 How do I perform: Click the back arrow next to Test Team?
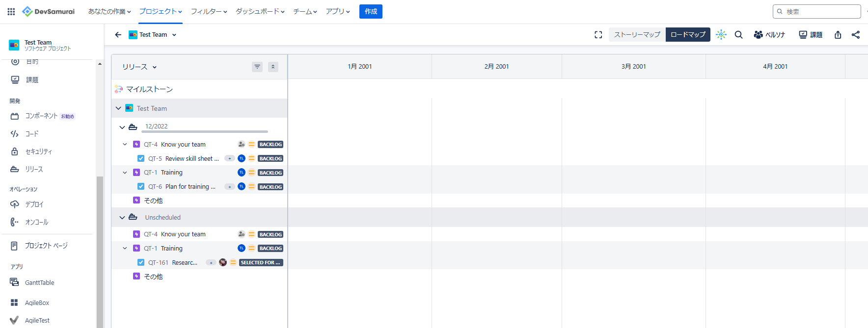click(x=118, y=35)
